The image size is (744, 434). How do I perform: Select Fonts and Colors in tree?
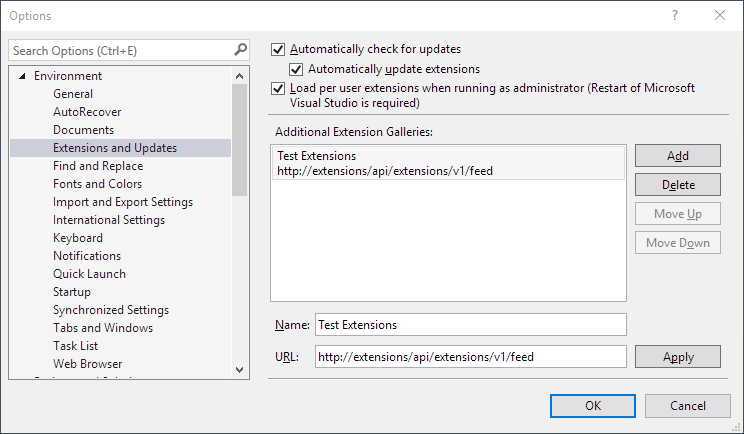[x=97, y=184]
